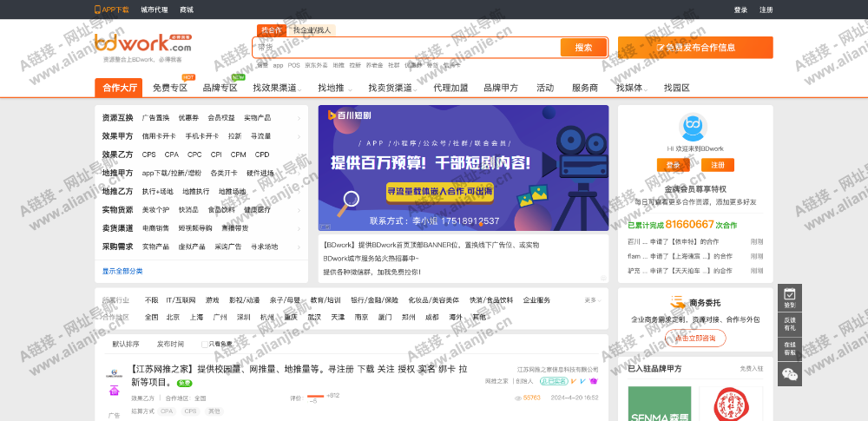Screen dimensions: 868x421
Task: Go to 免费专区 navigation item
Action: pyautogui.click(x=170, y=88)
